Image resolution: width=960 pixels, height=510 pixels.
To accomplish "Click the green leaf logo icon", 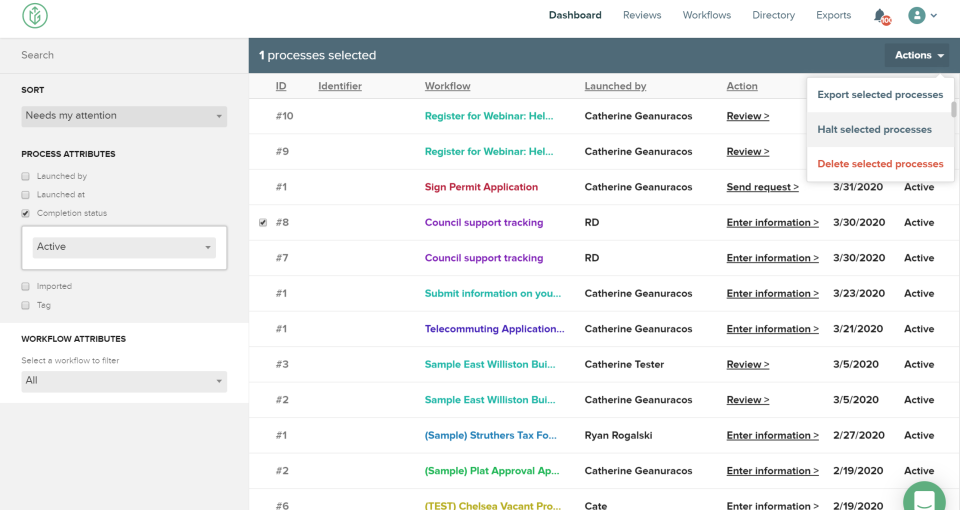I will click(x=35, y=15).
